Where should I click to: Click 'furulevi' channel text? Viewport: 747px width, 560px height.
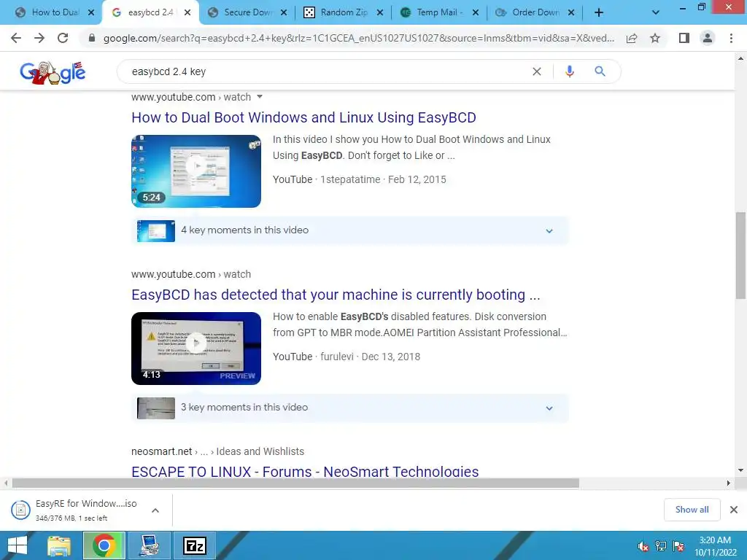click(x=337, y=357)
